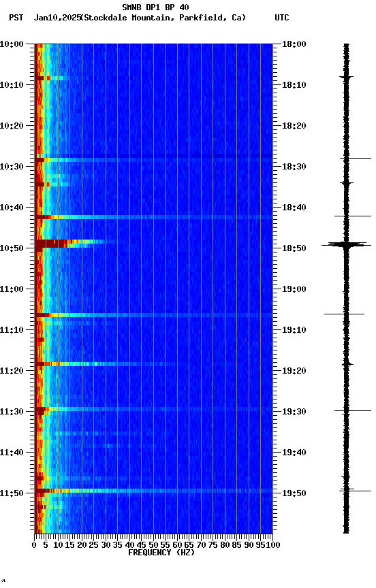This screenshot has width=376, height=588.
Task: Click the 'FREQUENCY (HZ)' axis title
Action: click(161, 553)
